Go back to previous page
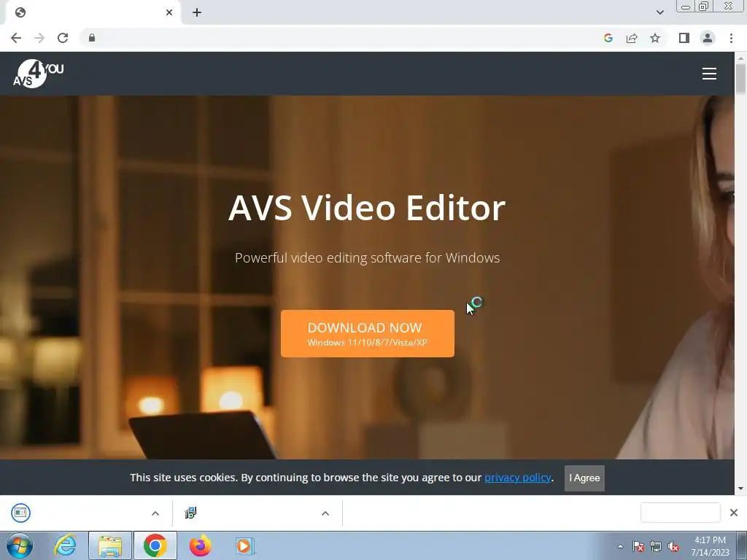This screenshot has width=747, height=560. coord(16,38)
